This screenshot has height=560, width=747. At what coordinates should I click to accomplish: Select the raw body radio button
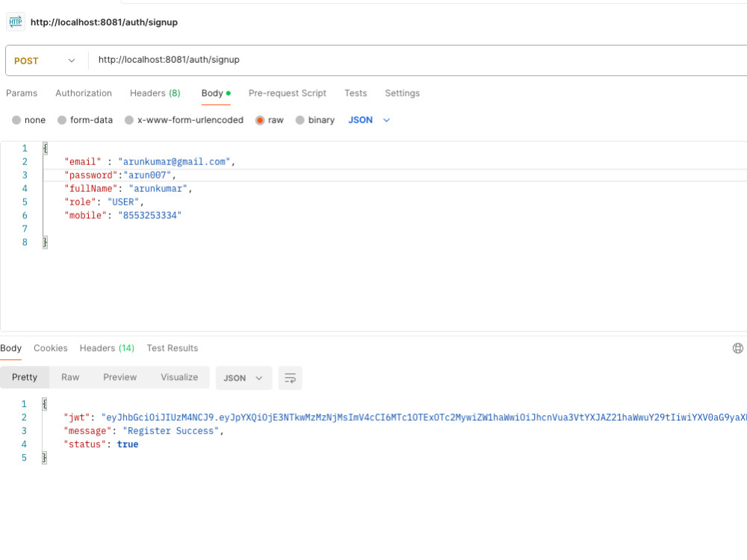pos(260,120)
